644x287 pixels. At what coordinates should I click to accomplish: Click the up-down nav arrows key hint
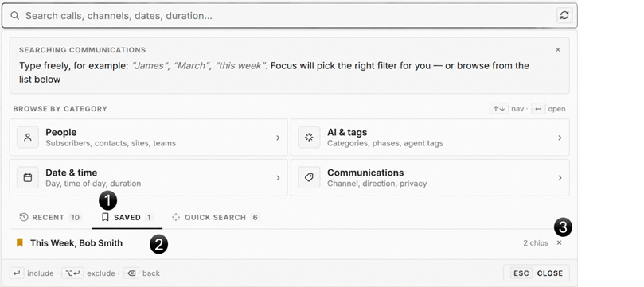499,109
